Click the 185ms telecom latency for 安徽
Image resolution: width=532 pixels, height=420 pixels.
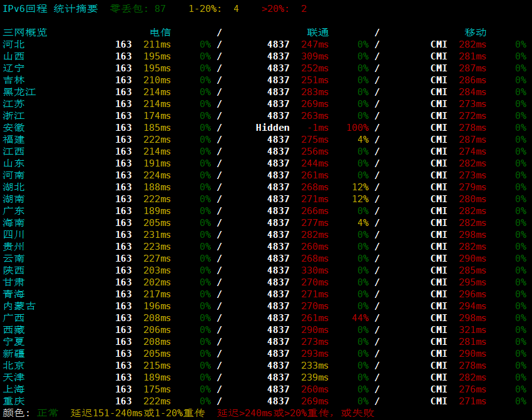[157, 128]
